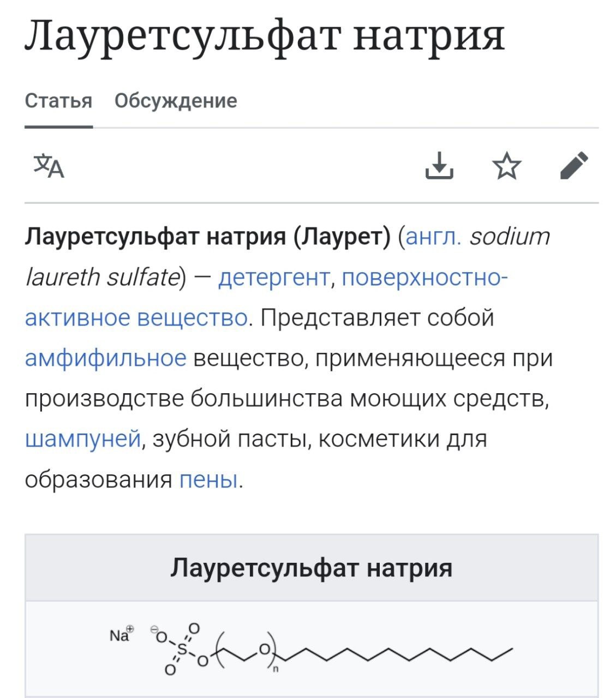Open the англ. link

click(434, 237)
